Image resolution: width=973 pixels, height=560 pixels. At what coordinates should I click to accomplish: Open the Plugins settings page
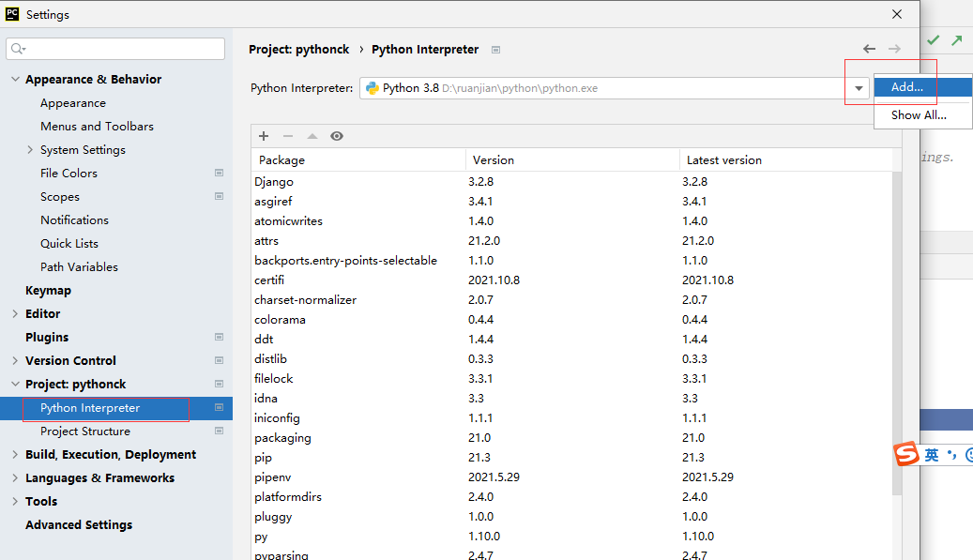tap(47, 338)
